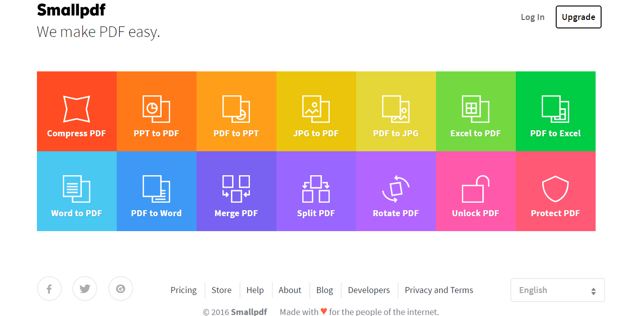Click the PDF to Word tile
Viewport: 644px width, 316px height.
tap(157, 191)
